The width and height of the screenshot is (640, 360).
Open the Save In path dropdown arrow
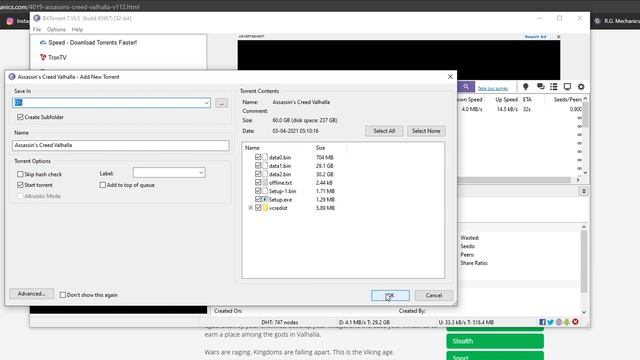(206, 103)
